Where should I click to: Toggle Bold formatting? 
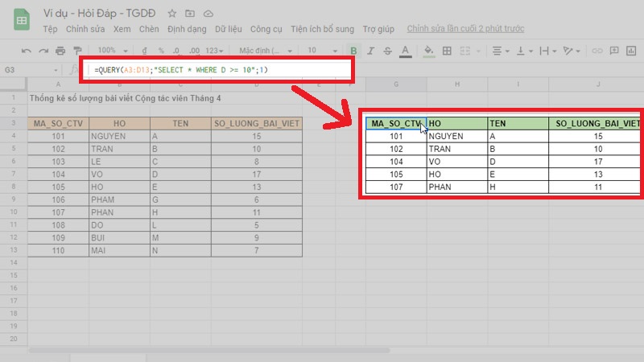pyautogui.click(x=352, y=50)
